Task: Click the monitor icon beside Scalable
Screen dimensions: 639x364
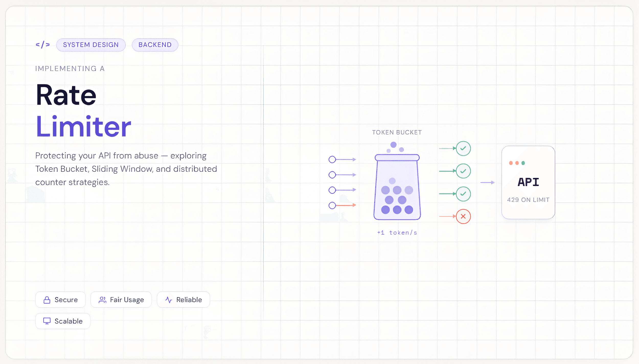Action: (47, 321)
